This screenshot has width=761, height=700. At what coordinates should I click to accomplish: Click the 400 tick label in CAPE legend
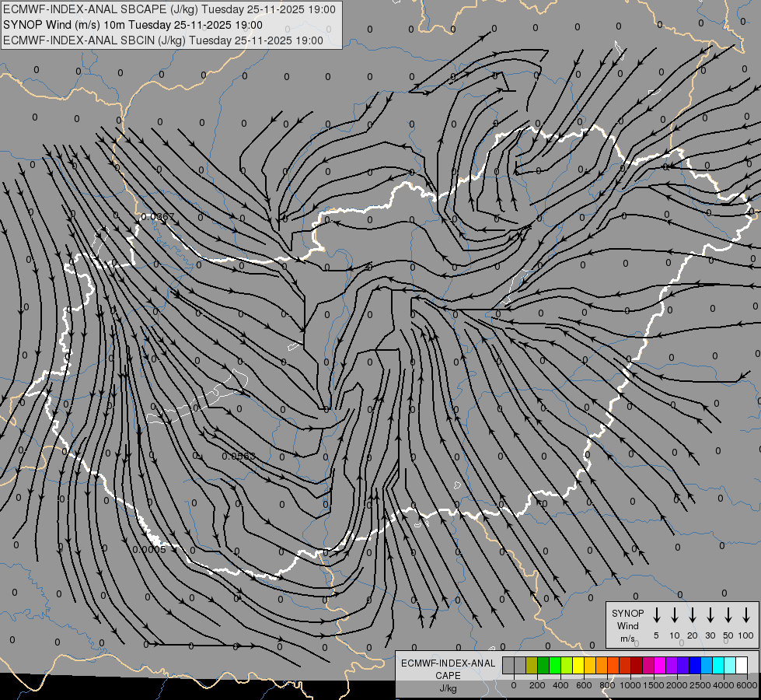560,685
